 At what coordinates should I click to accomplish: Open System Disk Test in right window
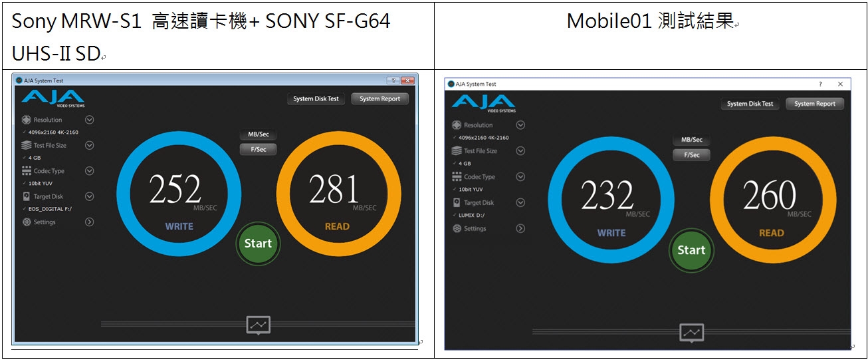coord(750,104)
